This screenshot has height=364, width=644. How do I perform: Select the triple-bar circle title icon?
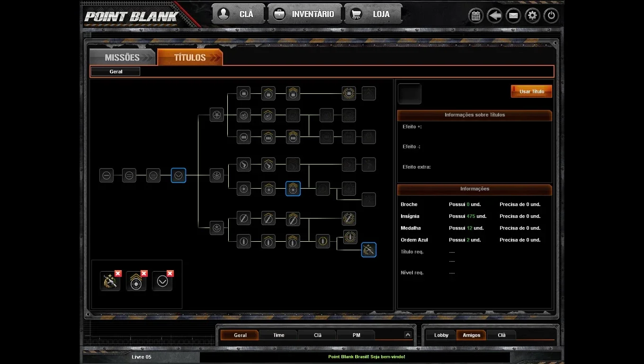click(x=153, y=175)
